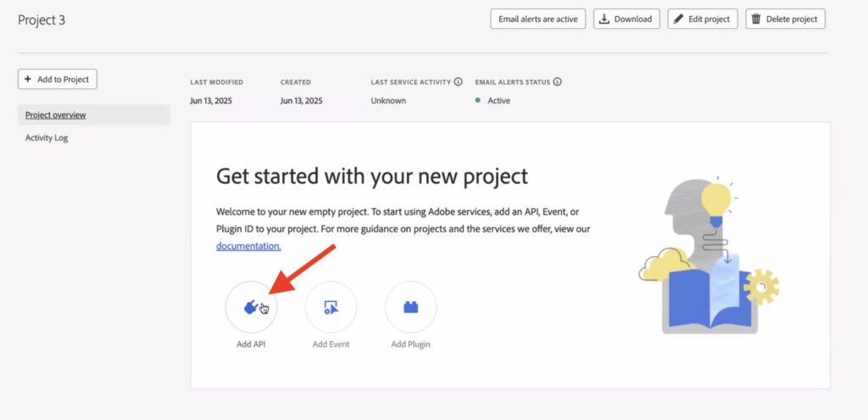Open the documentation link

[x=248, y=246]
